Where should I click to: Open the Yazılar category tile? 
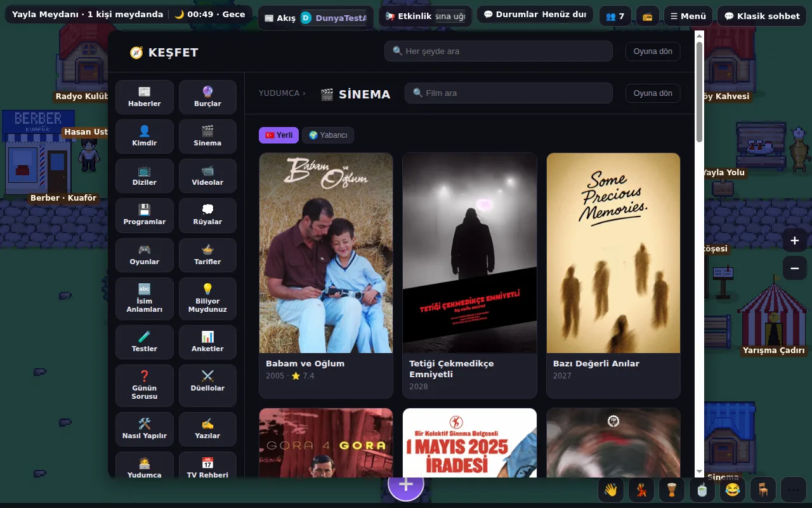[207, 429]
